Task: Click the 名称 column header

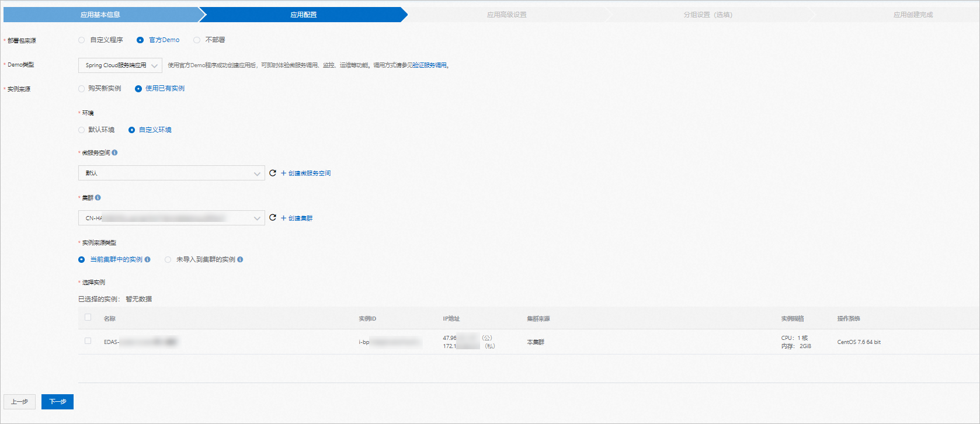Action: [110, 319]
